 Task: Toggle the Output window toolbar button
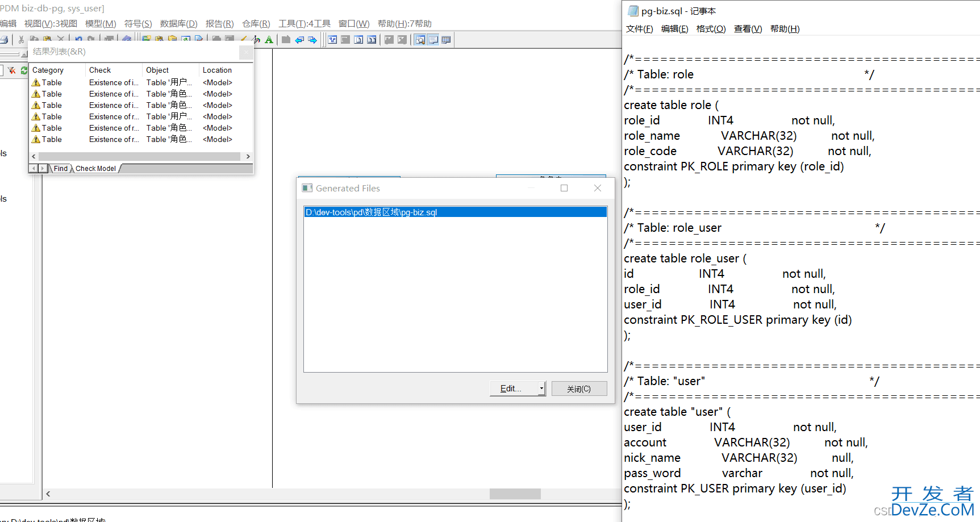pos(433,40)
